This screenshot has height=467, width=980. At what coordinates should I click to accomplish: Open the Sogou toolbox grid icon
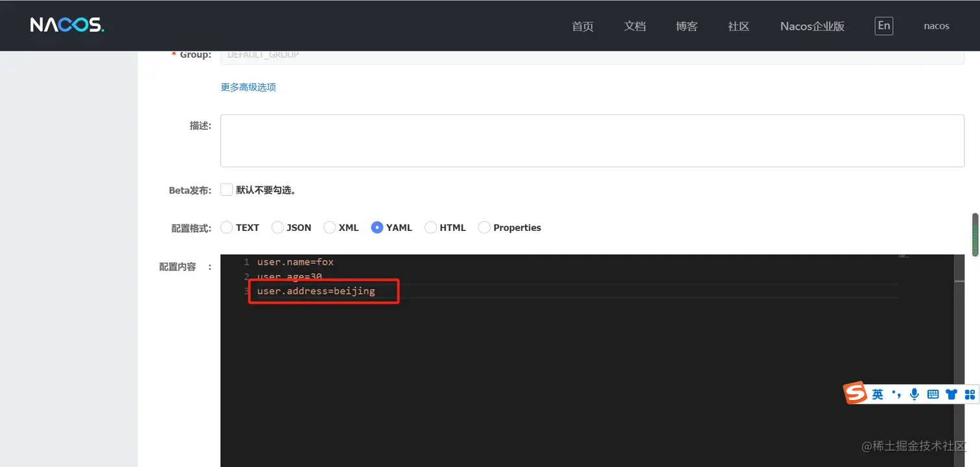970,394
